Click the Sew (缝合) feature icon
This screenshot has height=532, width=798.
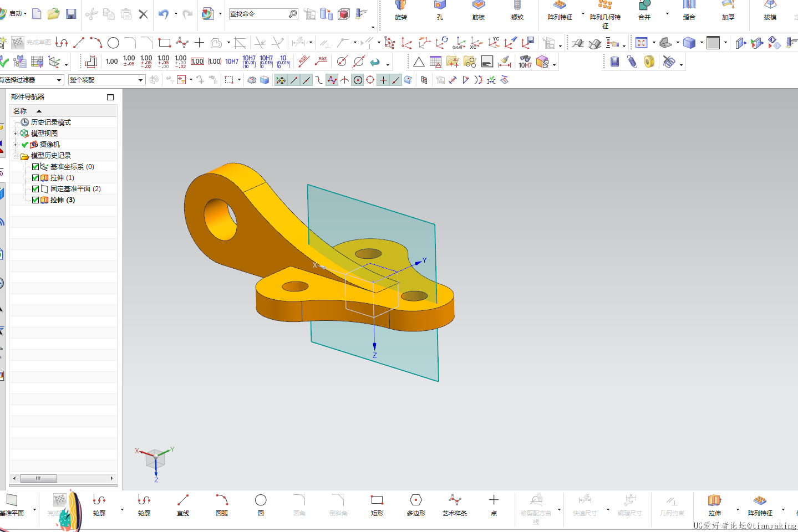click(x=689, y=10)
